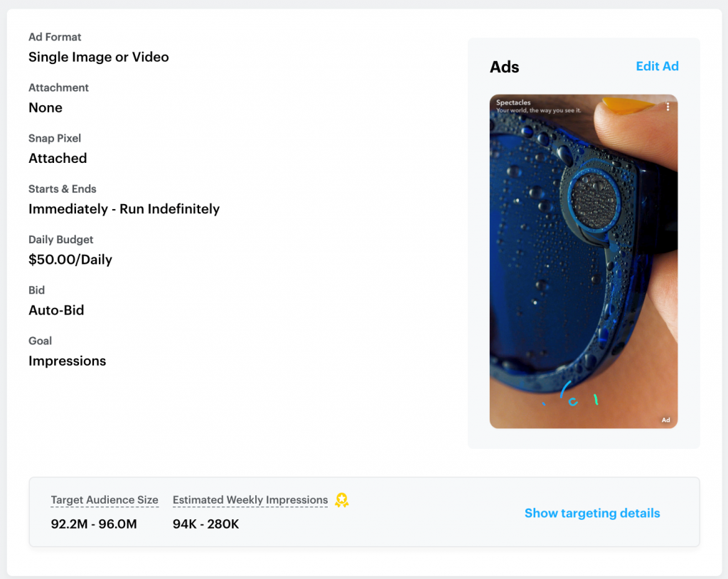
Task: Click the Target Audience Size label
Action: 105,500
